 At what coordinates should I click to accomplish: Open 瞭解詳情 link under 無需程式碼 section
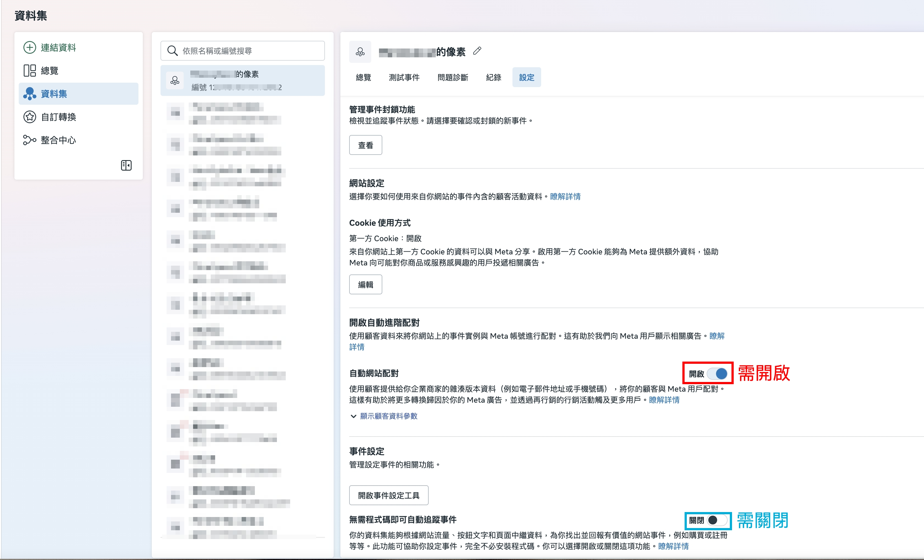pos(674,546)
